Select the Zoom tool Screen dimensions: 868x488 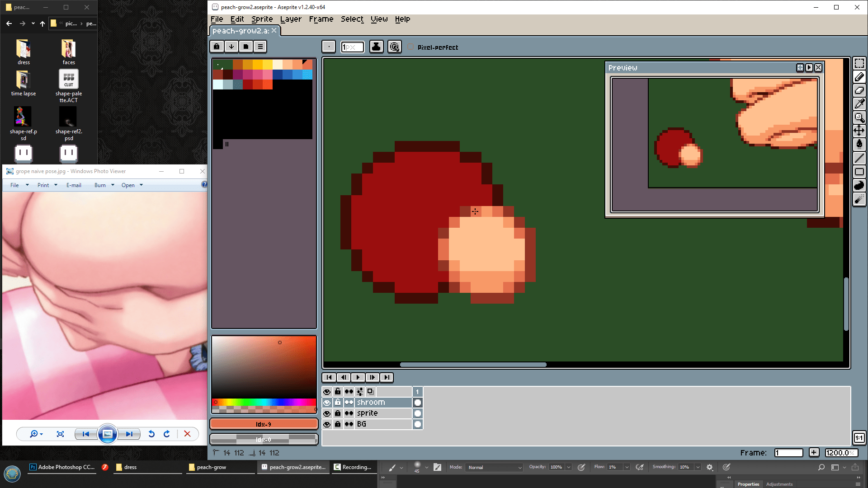tap(859, 117)
